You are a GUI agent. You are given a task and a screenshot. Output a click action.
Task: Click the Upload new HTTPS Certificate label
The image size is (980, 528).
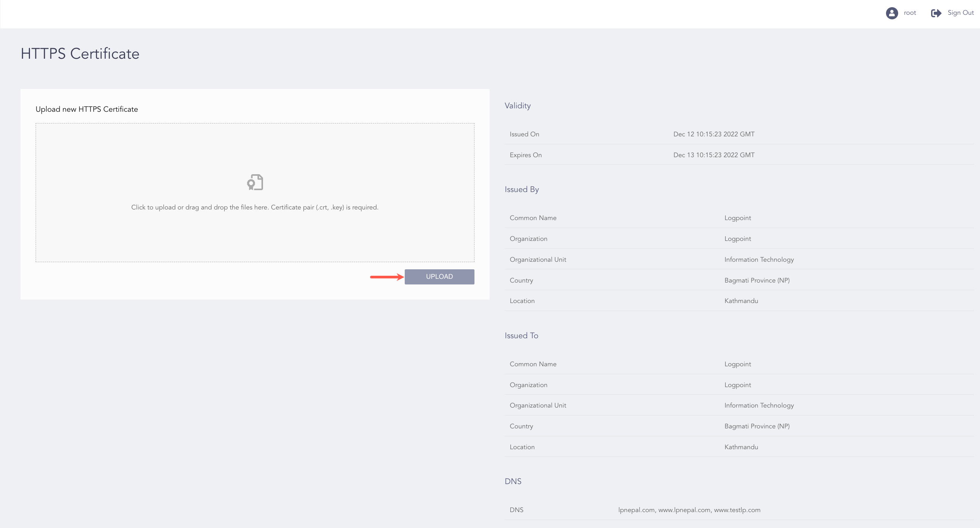click(x=87, y=109)
